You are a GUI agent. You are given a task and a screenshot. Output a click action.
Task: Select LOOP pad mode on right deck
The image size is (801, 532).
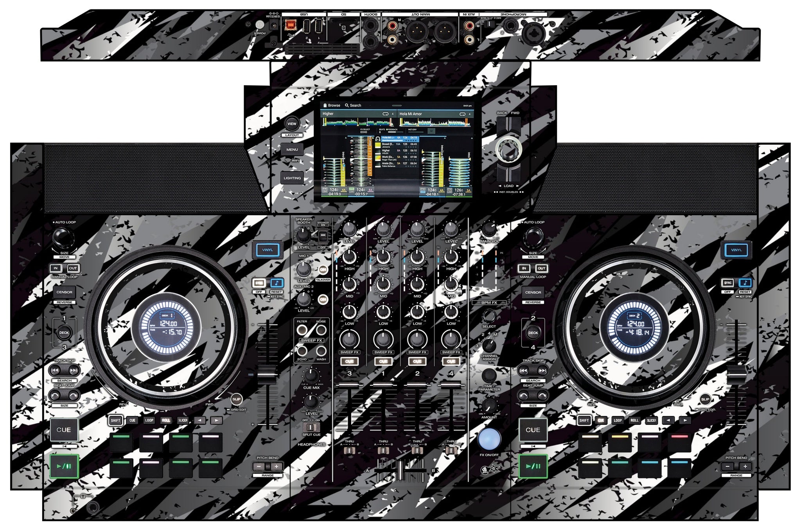[x=618, y=421]
